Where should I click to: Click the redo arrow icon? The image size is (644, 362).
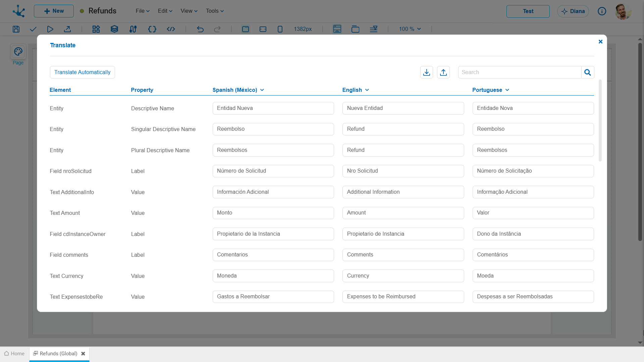coord(217,29)
